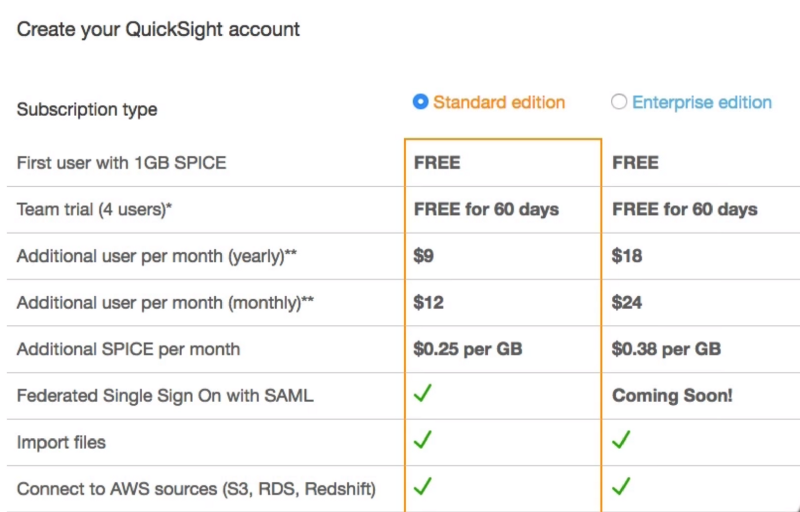Click the Coming Soon! text in Enterprise column
Image resolution: width=800 pixels, height=512 pixels.
(672, 396)
